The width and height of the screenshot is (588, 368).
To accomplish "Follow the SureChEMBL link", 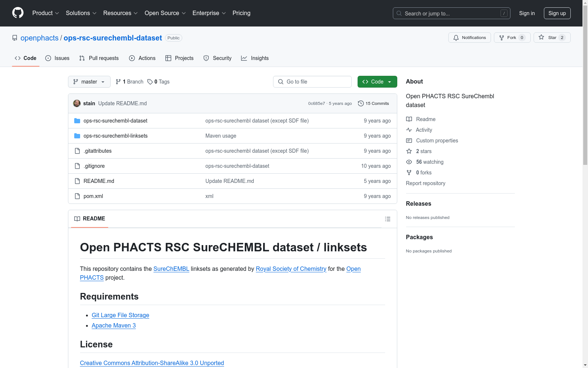I will [x=171, y=269].
